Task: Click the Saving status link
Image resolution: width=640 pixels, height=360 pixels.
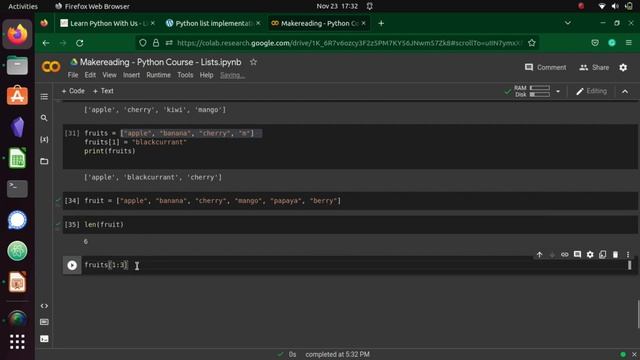Action: pos(232,75)
